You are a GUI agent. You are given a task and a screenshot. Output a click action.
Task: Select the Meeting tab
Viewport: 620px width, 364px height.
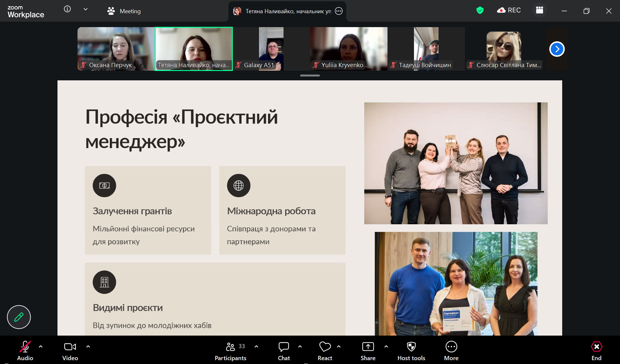[124, 11]
